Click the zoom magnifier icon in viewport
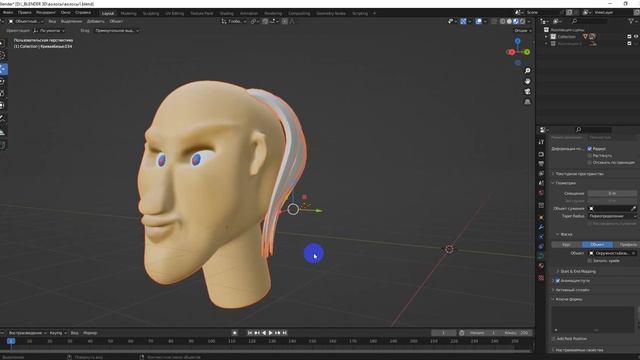The height and width of the screenshot is (360, 640). point(527,71)
